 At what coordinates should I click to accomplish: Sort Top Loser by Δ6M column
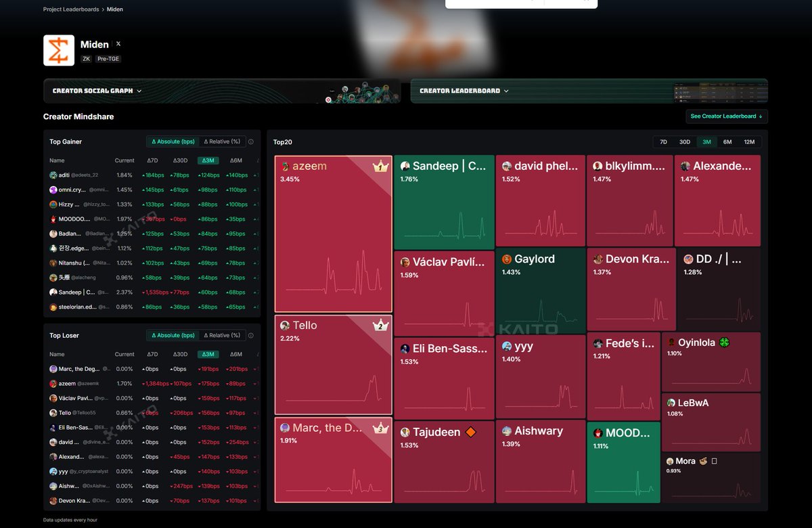pyautogui.click(x=236, y=354)
